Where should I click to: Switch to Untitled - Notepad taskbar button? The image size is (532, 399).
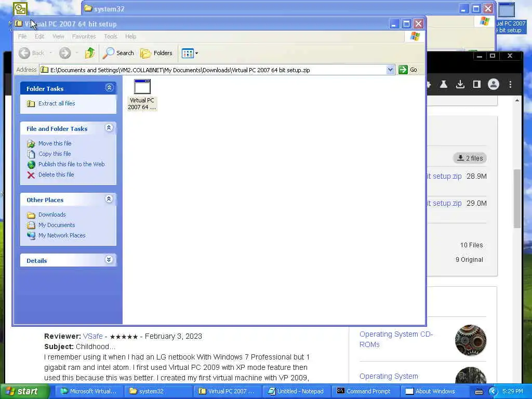(x=296, y=391)
